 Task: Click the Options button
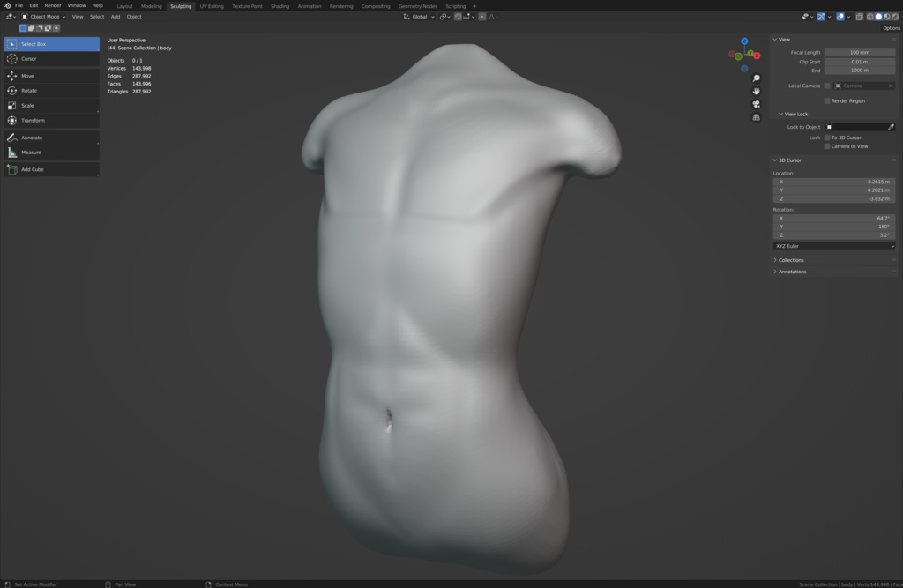(891, 28)
